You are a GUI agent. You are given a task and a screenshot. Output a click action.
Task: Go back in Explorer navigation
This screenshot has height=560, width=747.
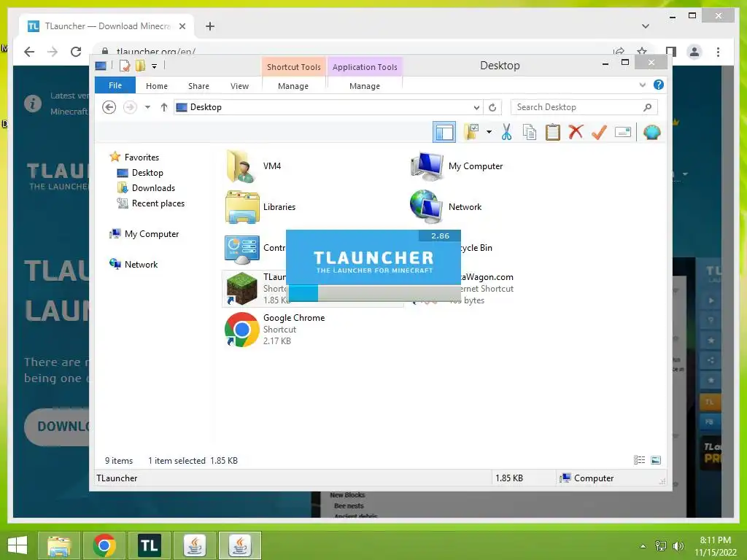109,107
